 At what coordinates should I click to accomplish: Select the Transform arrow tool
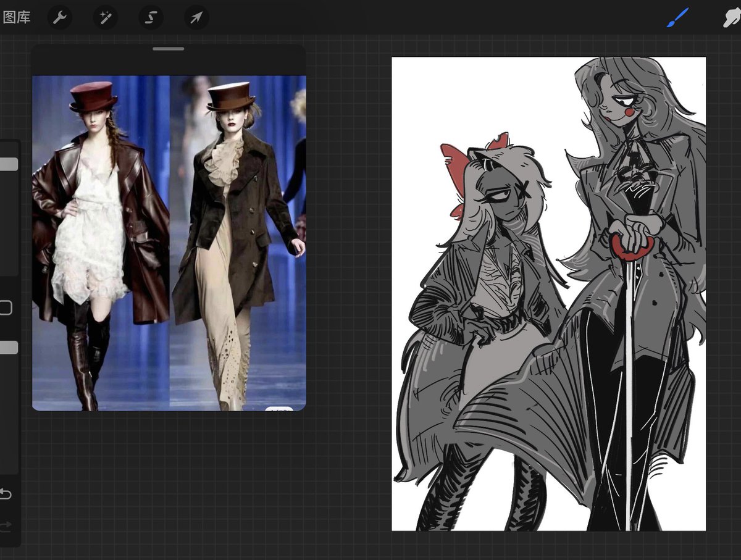click(196, 17)
